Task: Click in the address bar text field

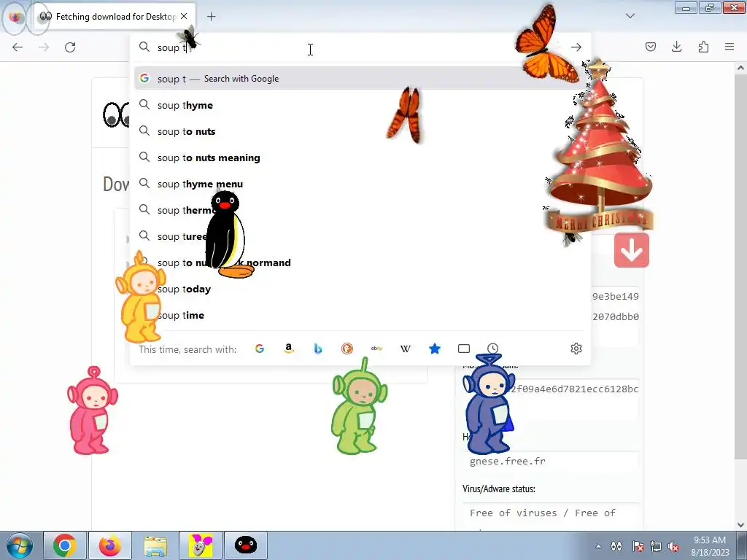Action: [x=362, y=47]
